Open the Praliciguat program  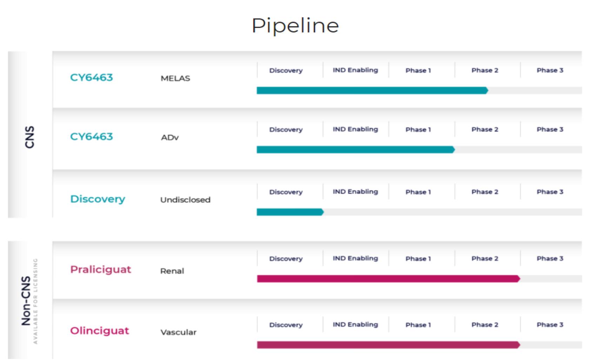pos(101,269)
